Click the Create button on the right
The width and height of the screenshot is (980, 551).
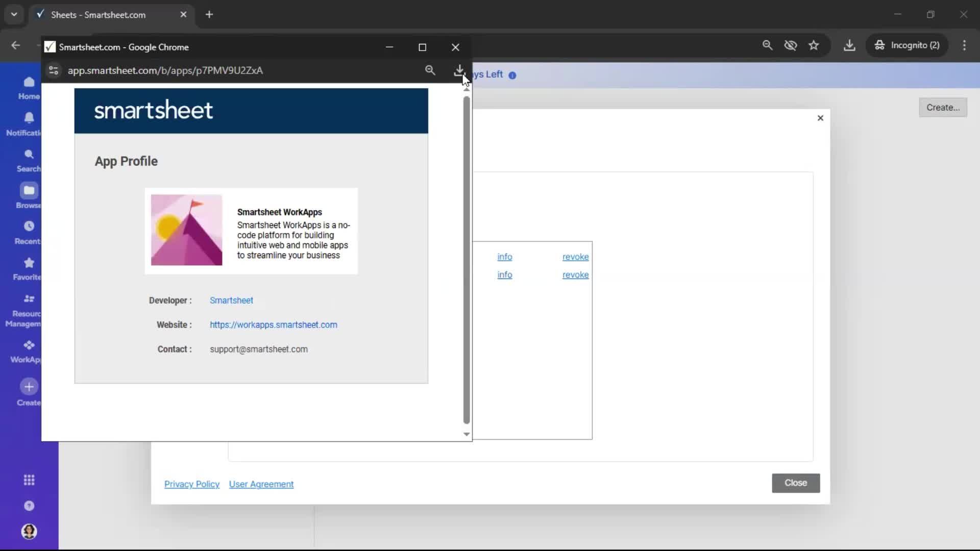click(942, 107)
